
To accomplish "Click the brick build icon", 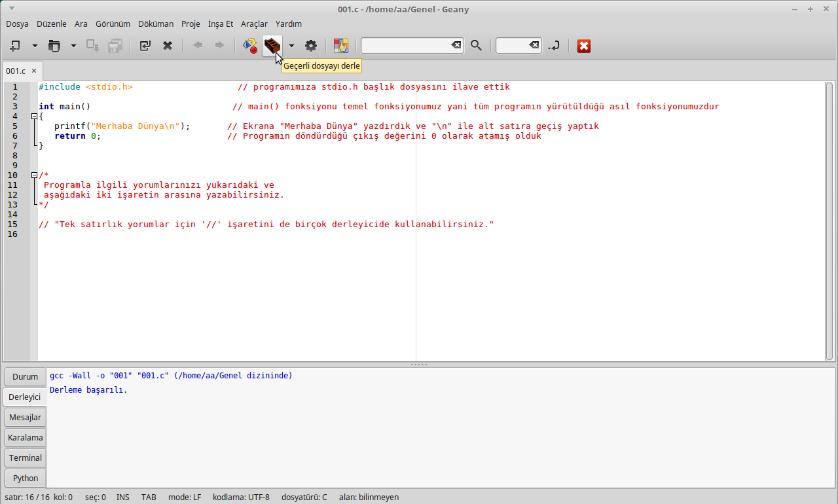I will click(272, 45).
